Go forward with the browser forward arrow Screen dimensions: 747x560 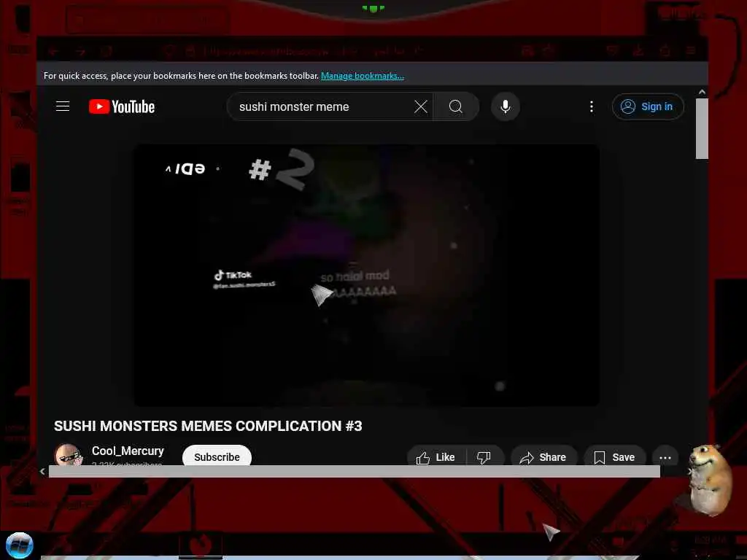pyautogui.click(x=80, y=51)
